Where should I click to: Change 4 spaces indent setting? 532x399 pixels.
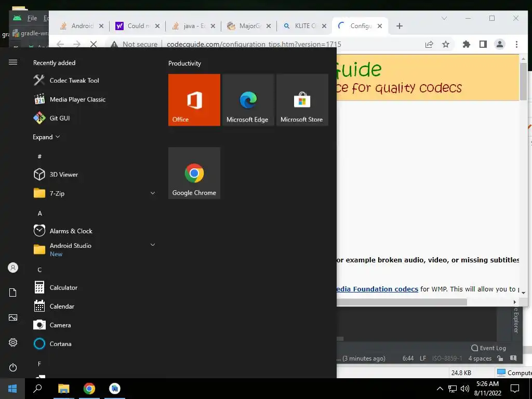pyautogui.click(x=480, y=358)
